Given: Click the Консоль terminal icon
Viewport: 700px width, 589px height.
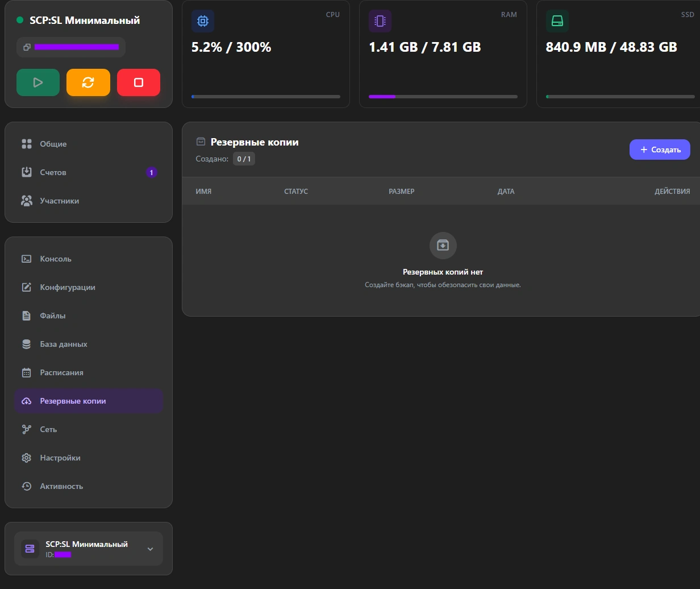Looking at the screenshot, I should tap(27, 259).
